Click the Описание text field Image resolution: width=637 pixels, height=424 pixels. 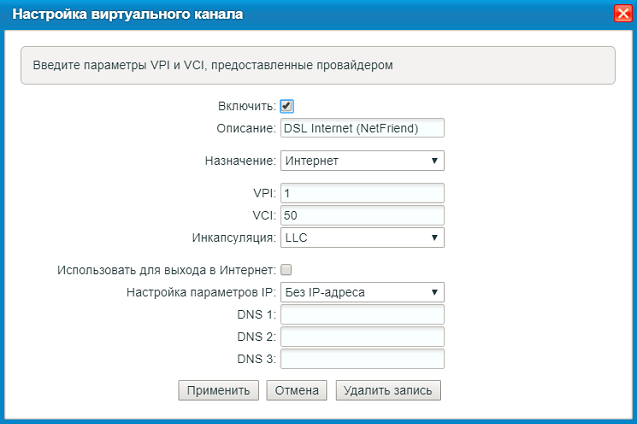(x=362, y=128)
